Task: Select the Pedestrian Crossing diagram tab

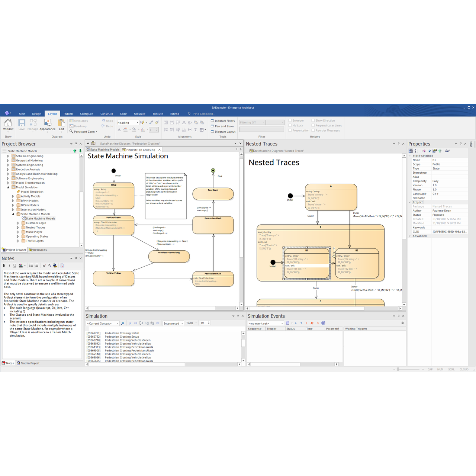Action: pyautogui.click(x=141, y=149)
